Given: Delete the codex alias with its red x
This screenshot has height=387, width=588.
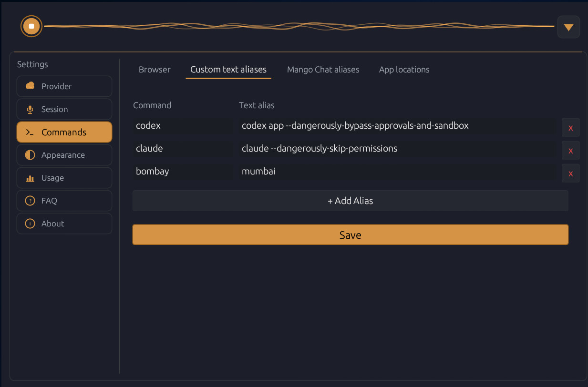Looking at the screenshot, I should coord(570,127).
